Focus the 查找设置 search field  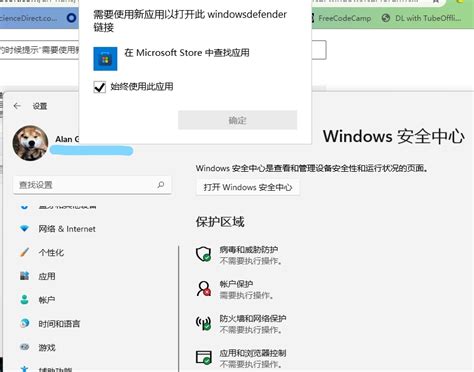coord(92,185)
